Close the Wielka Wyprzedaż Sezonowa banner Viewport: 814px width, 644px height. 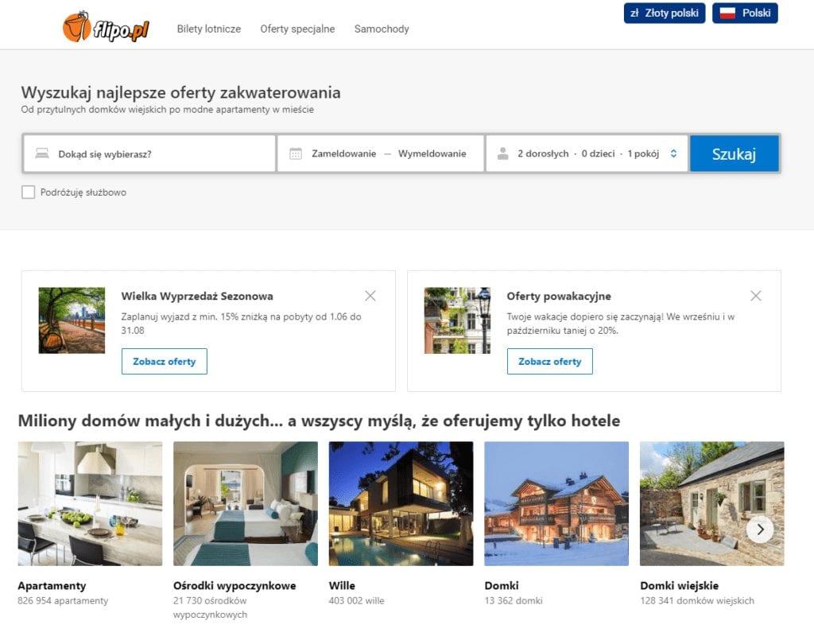370,296
